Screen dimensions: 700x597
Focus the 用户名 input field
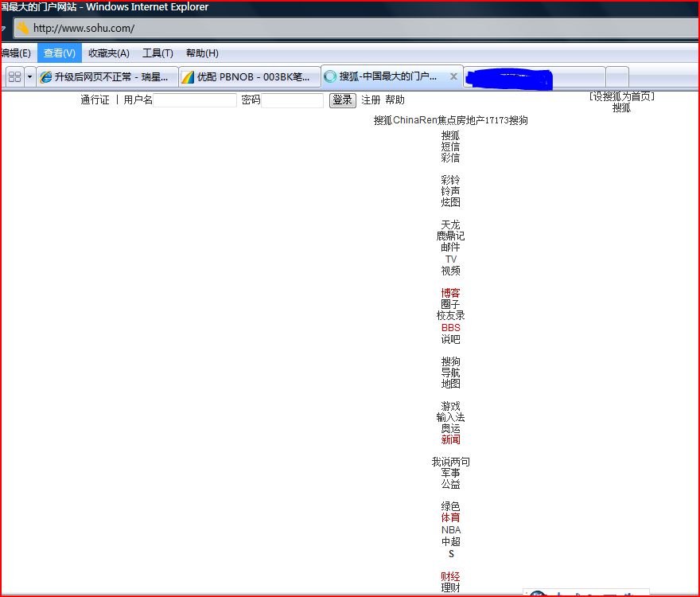[x=195, y=100]
